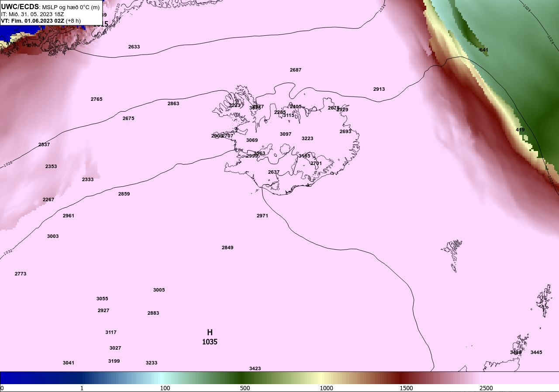559x392 pixels.
Task: Select the 641 value in the green area
Action: point(484,50)
